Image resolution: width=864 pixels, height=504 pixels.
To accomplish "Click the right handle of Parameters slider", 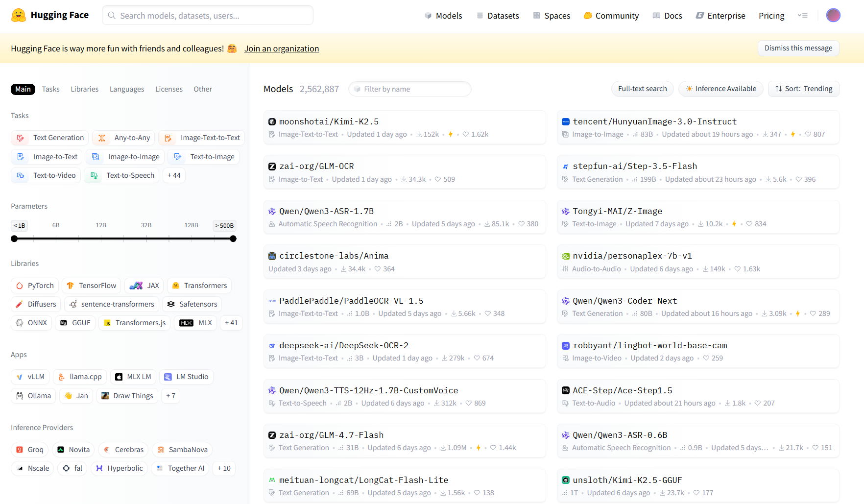I will tap(233, 239).
